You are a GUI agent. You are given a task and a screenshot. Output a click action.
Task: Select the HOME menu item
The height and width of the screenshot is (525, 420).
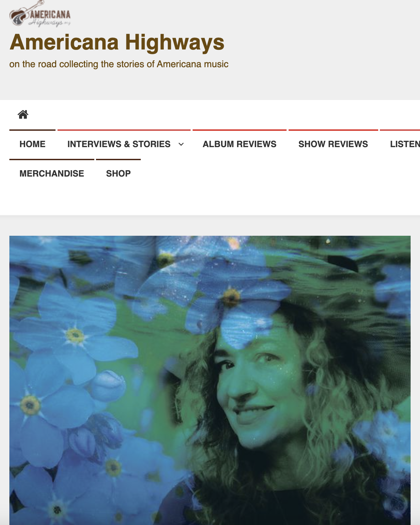(x=32, y=144)
